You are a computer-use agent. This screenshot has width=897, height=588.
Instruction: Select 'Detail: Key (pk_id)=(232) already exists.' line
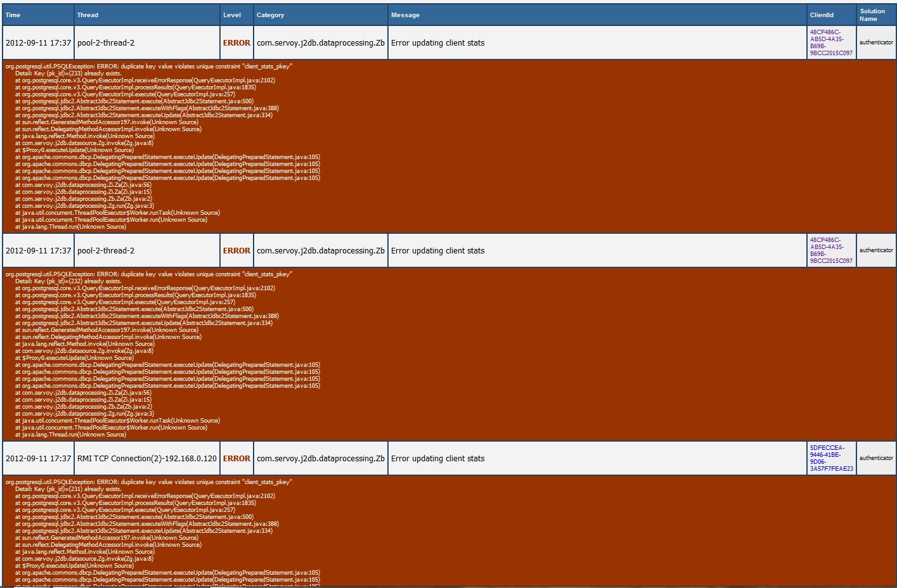68,281
